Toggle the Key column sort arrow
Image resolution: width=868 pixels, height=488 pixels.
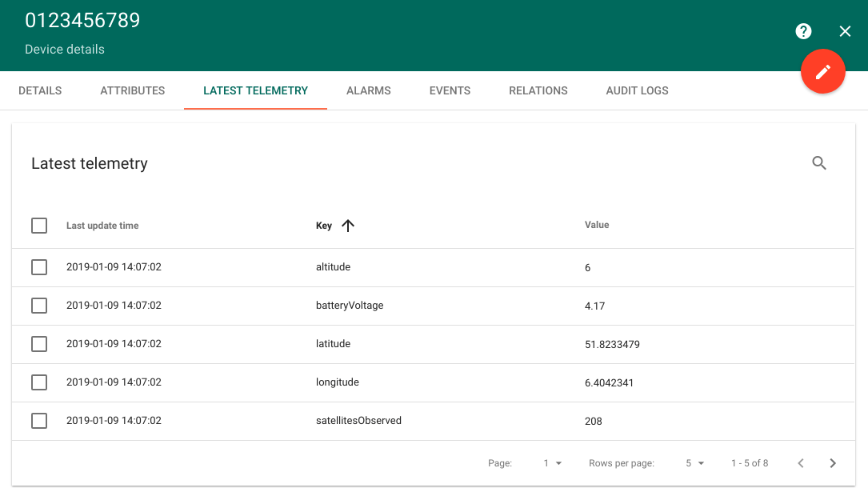347,226
